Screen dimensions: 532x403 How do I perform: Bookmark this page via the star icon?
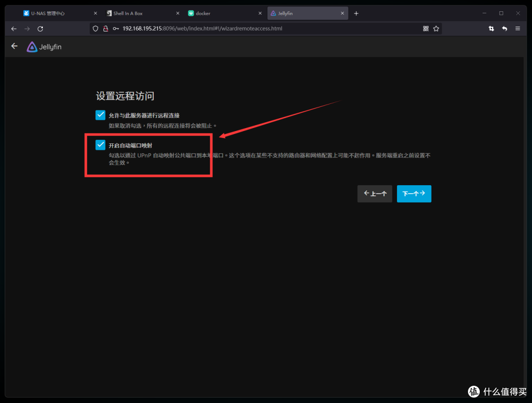pos(436,29)
